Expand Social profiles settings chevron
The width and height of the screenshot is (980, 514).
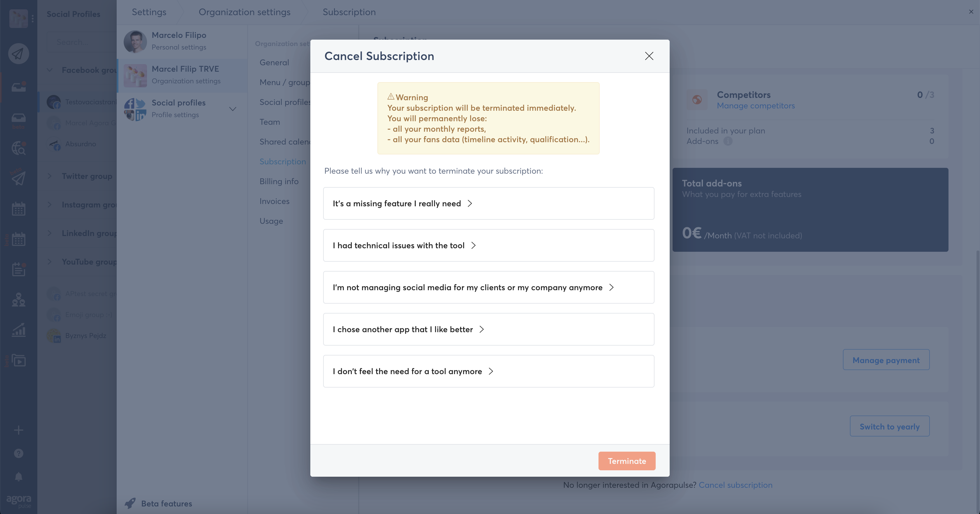click(233, 109)
